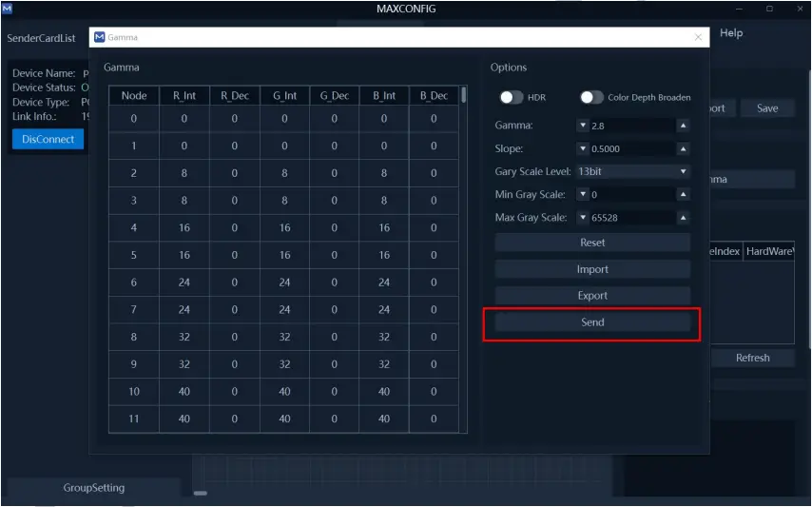
Task: Click the SenderCardList label
Action: tap(41, 38)
